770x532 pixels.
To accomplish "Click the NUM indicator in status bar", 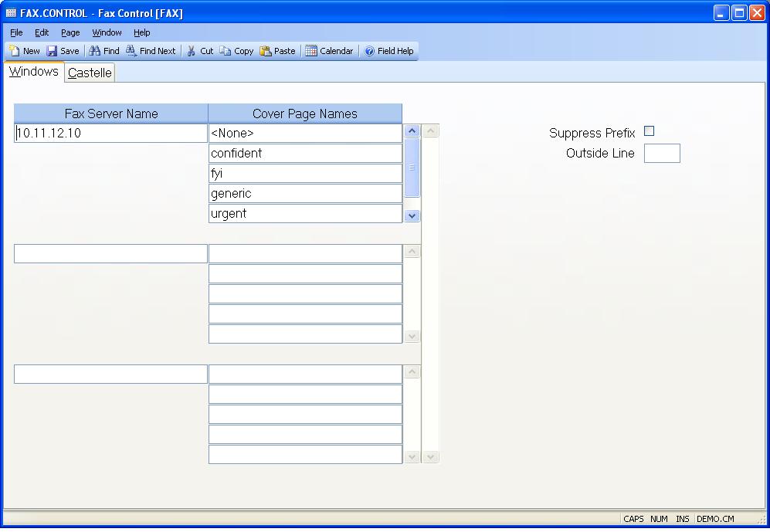I will [659, 519].
